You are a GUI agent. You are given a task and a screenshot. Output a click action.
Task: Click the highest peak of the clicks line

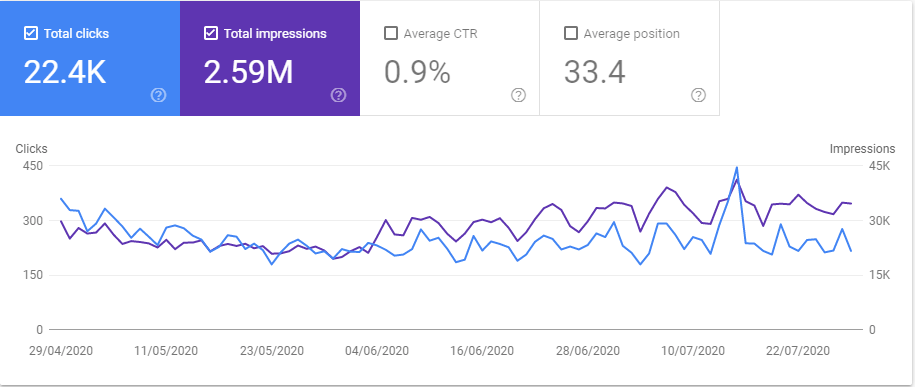(x=736, y=168)
